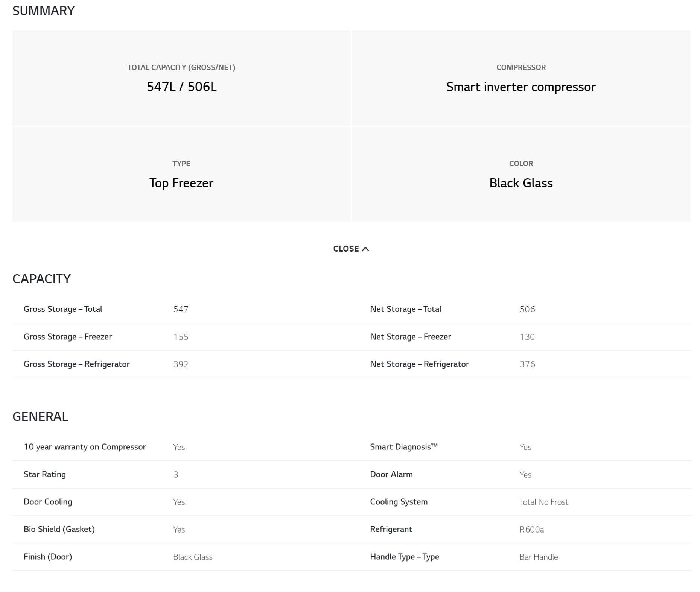Click the Net Storage – Refrigerator label
Screen dimensions: 700x592
(x=419, y=364)
